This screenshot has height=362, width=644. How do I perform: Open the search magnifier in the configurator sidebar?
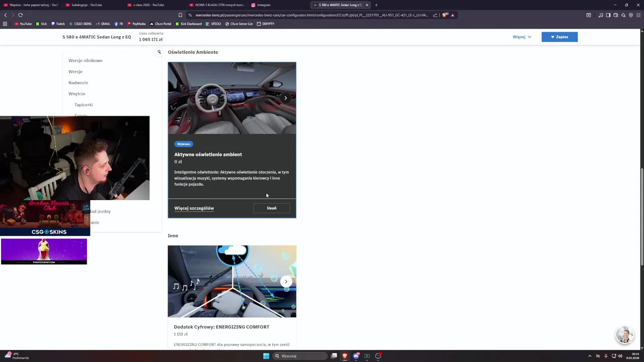(159, 52)
